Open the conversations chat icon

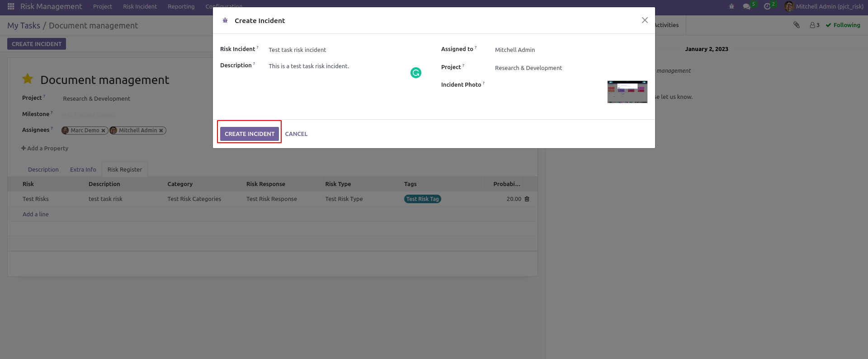[x=746, y=6]
